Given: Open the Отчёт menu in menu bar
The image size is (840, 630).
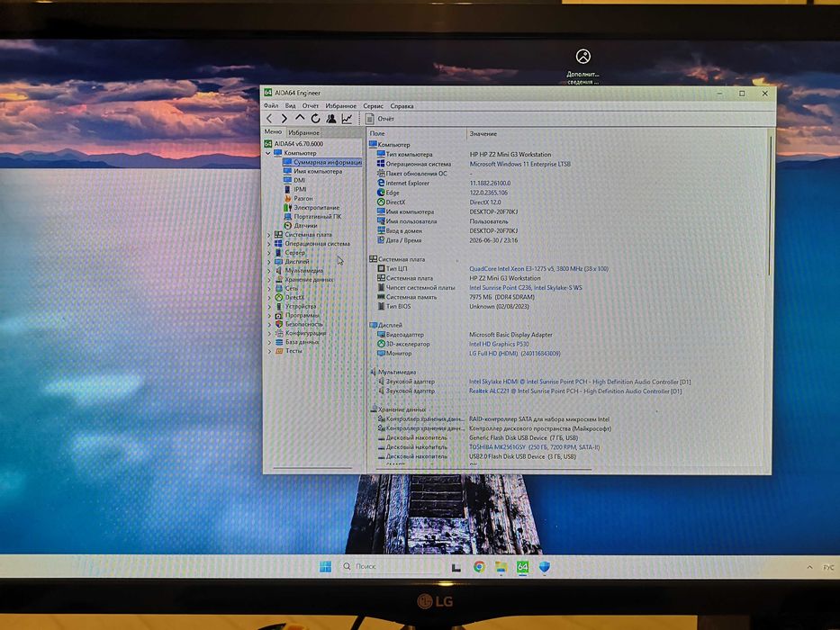Looking at the screenshot, I should (311, 106).
